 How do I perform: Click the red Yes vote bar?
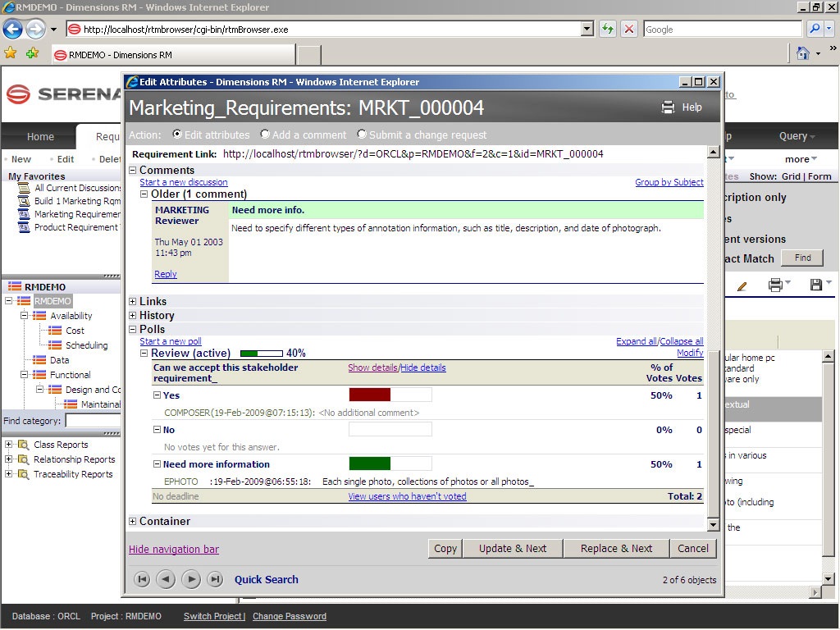pyautogui.click(x=370, y=395)
